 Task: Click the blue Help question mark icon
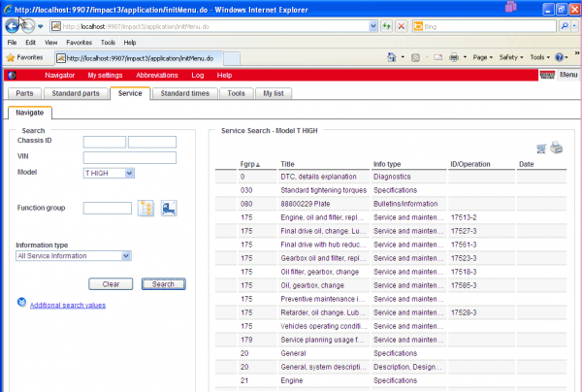(559, 57)
